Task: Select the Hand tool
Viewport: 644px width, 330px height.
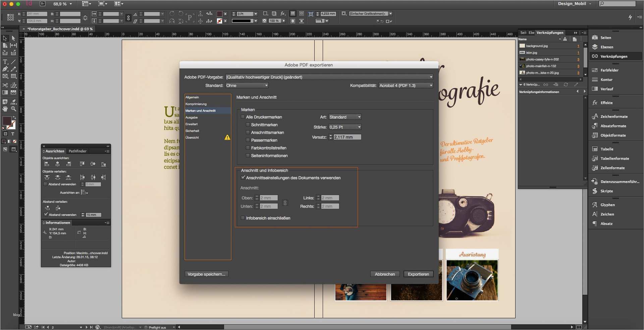Action: pos(5,109)
